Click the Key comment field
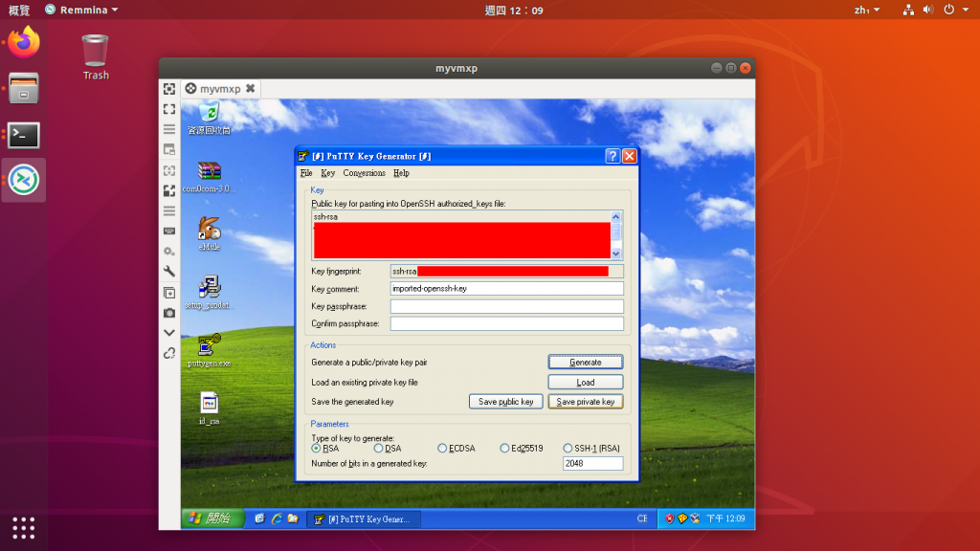 (x=507, y=289)
